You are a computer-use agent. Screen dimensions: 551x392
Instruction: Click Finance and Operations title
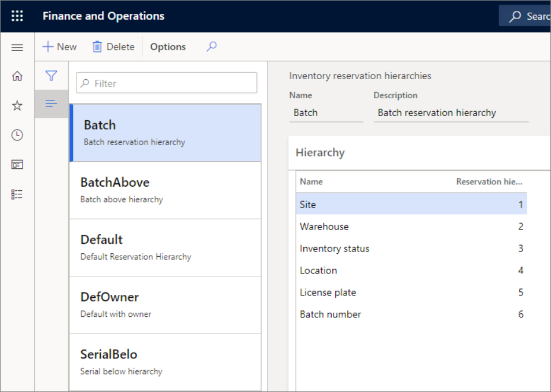coord(103,16)
